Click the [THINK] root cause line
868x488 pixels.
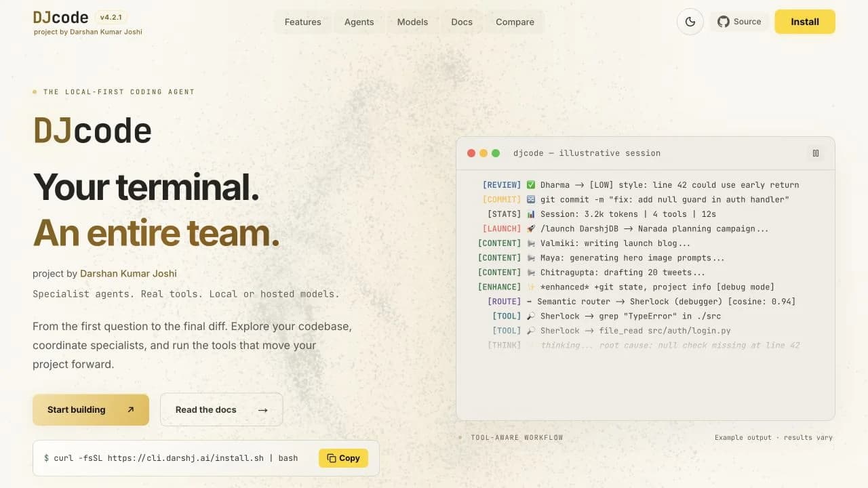[644, 345]
